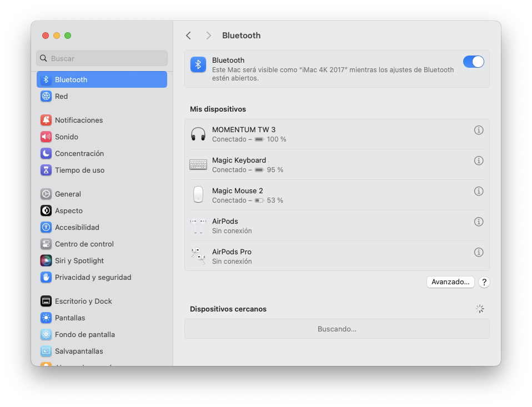The width and height of the screenshot is (532, 407).
Task: Select the MOMENTUM TW 3 device name
Action: tap(244, 129)
